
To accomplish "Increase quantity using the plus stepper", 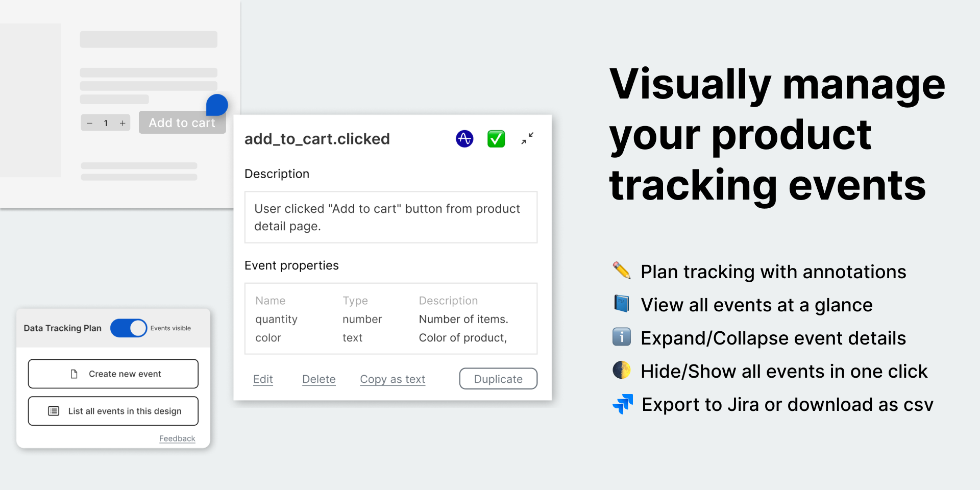I will [122, 122].
